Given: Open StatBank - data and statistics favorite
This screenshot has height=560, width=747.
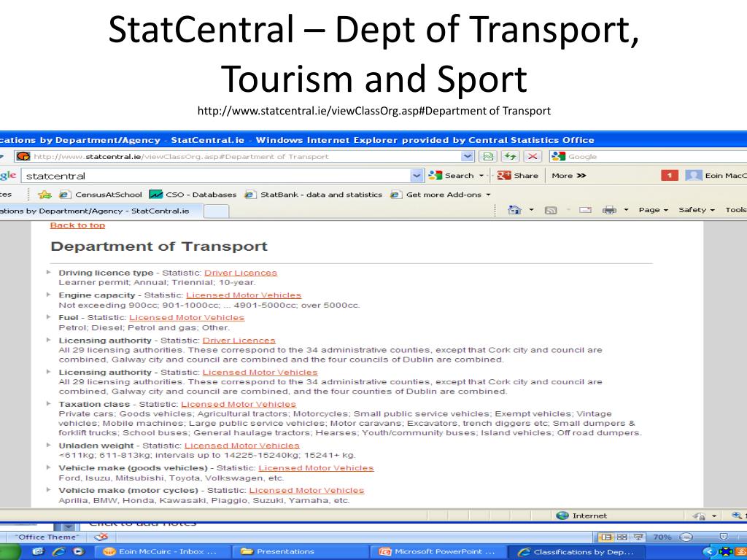Looking at the screenshot, I should coord(313,194).
